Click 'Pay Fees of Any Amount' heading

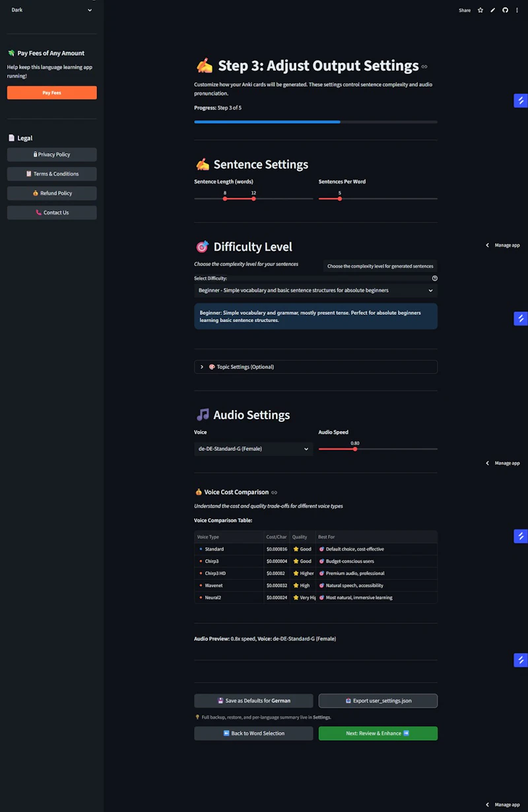pos(46,53)
